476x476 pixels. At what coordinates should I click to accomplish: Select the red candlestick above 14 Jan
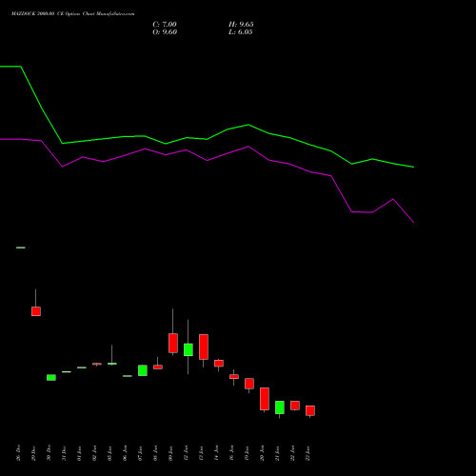(x=219, y=364)
